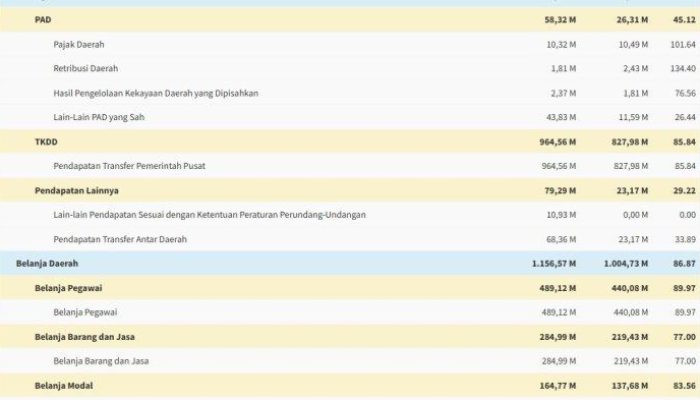Viewport: 700px width, 400px height.
Task: Click the budget value 68,36 M
Action: 561,239
